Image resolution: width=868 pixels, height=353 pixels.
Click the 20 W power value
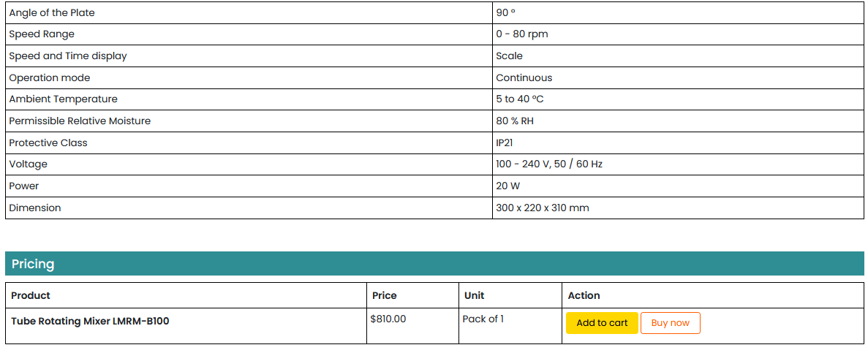(x=507, y=186)
